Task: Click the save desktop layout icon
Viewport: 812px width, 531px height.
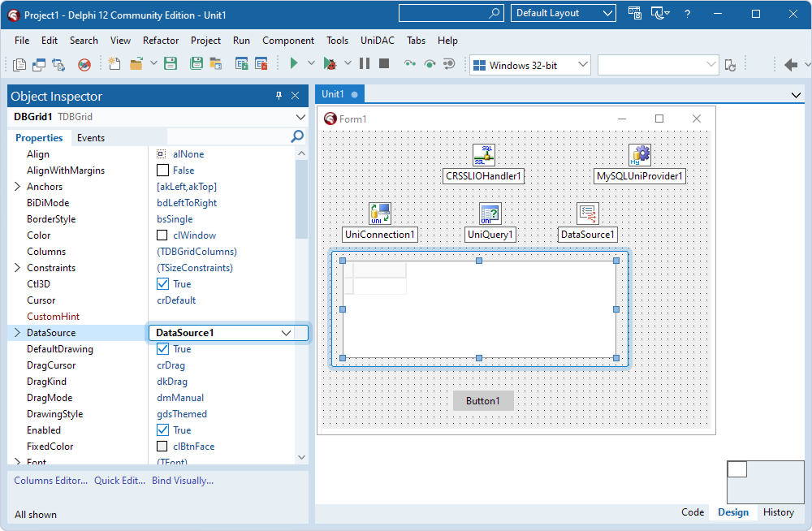Action: point(634,13)
